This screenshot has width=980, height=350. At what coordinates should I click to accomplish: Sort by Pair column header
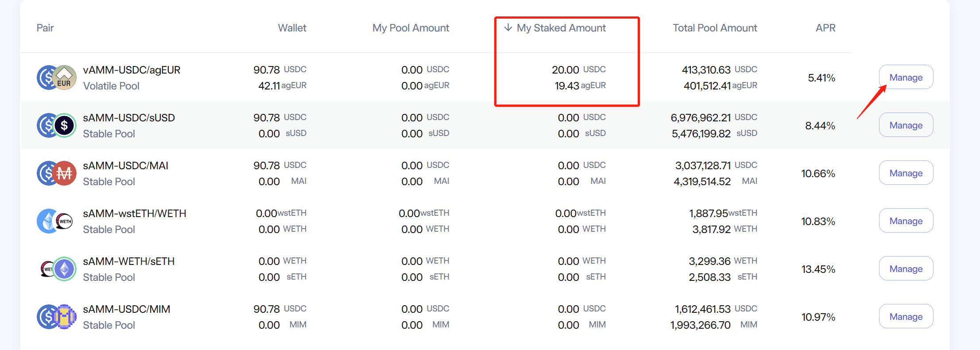pyautogui.click(x=45, y=28)
